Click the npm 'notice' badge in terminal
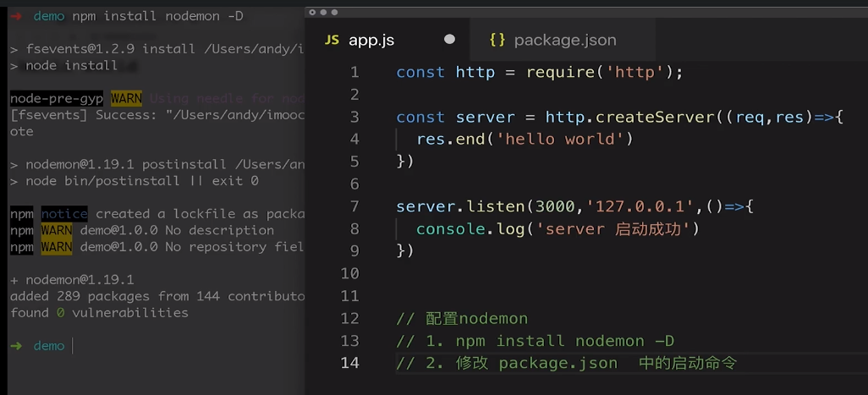The height and width of the screenshot is (395, 868). pos(64,213)
